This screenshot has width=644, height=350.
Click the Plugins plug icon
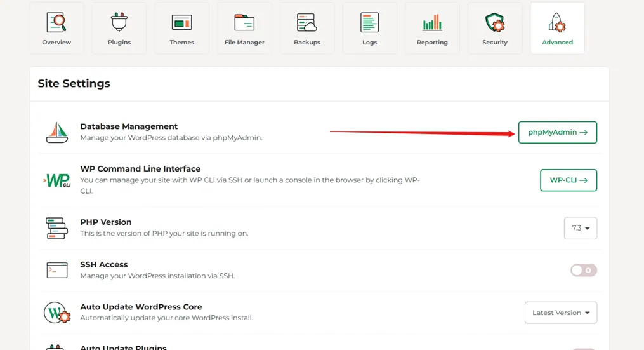pos(119,22)
